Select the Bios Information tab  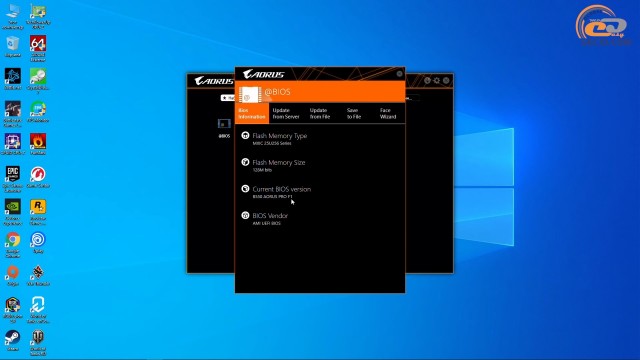[252, 113]
